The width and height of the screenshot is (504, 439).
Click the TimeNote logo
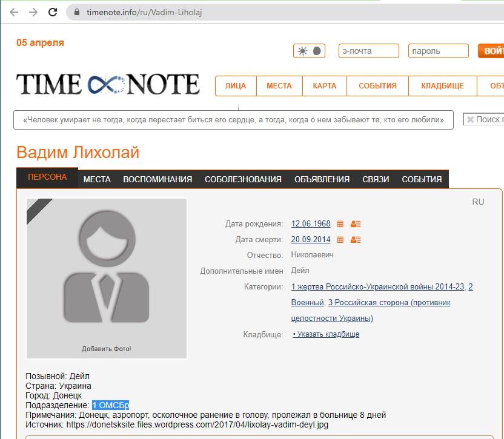pyautogui.click(x=108, y=84)
